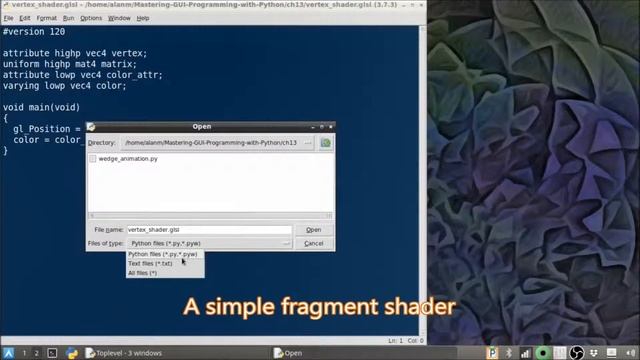Image resolution: width=640 pixels, height=360 pixels.
Task: Focus the File name input field
Action: click(209, 230)
